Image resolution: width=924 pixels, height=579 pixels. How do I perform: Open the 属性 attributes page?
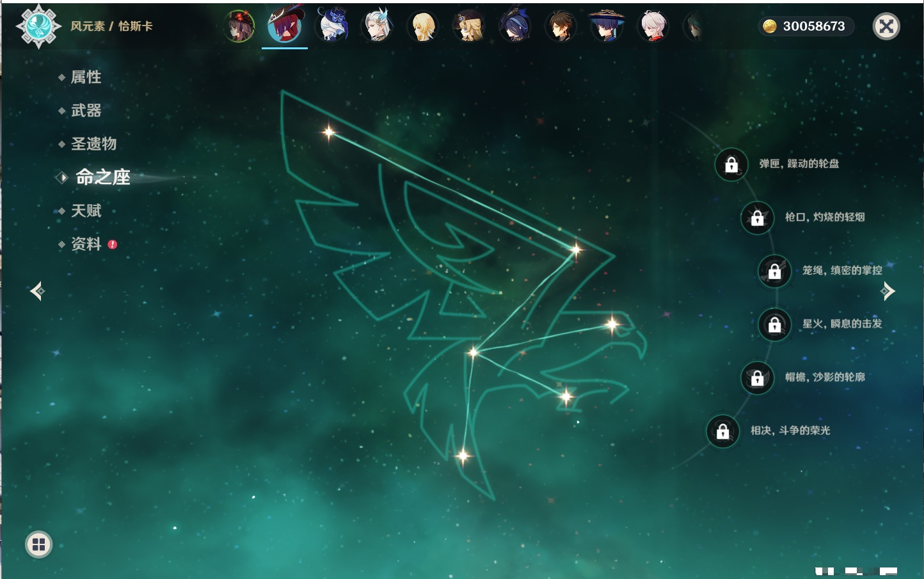point(86,77)
